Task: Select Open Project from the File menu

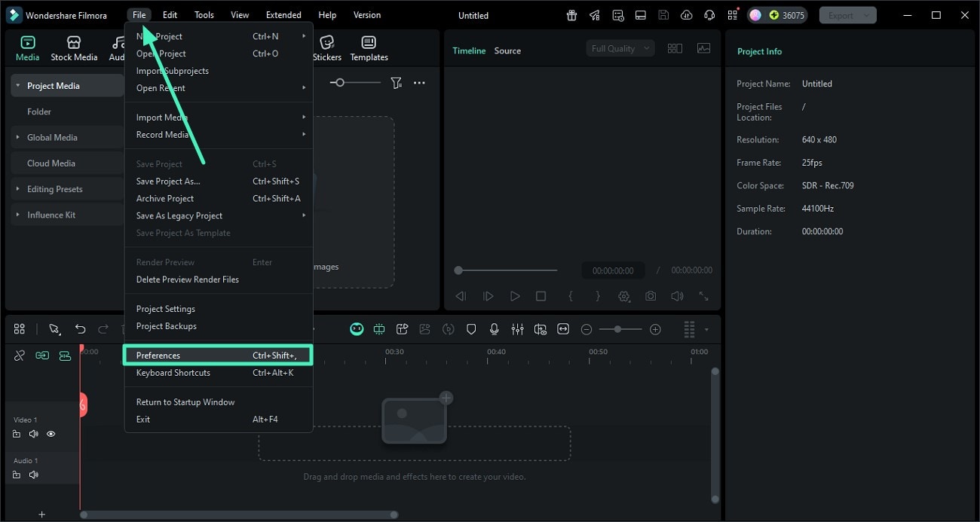Action: tap(219, 53)
